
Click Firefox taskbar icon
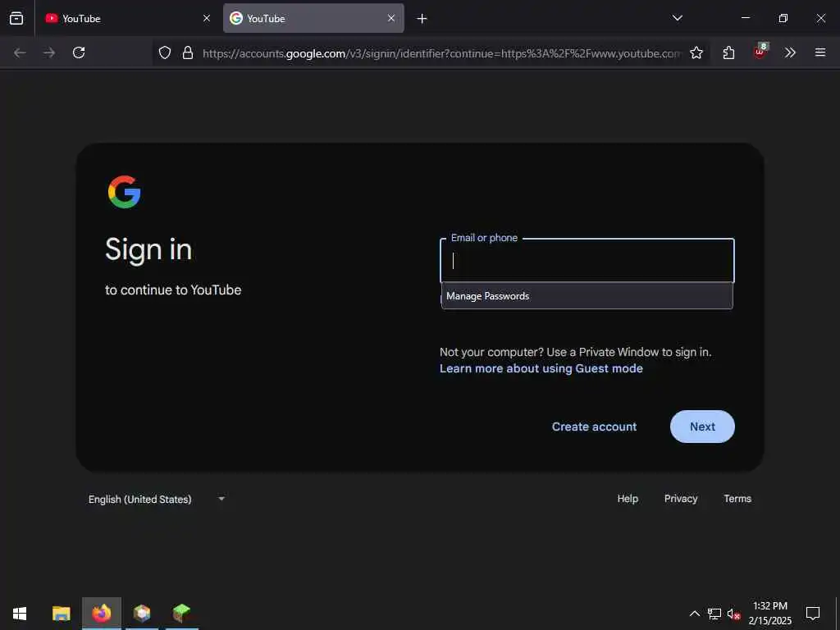tap(102, 614)
